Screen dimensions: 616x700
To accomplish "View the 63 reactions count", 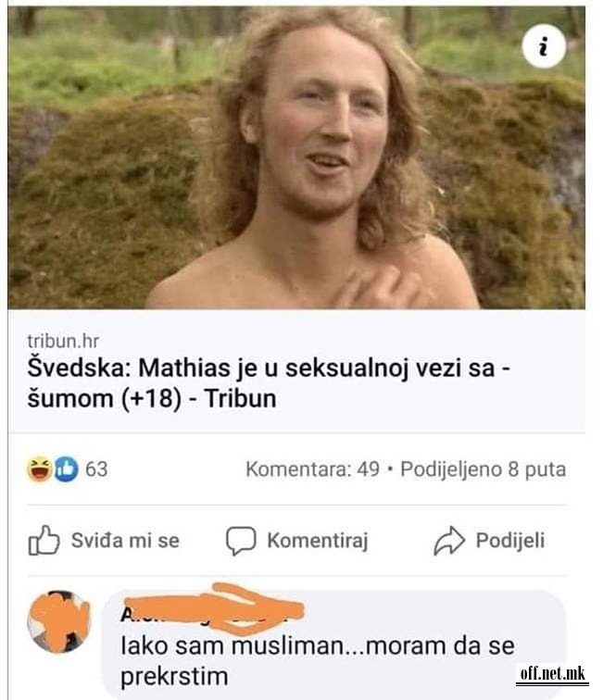I will tap(96, 469).
